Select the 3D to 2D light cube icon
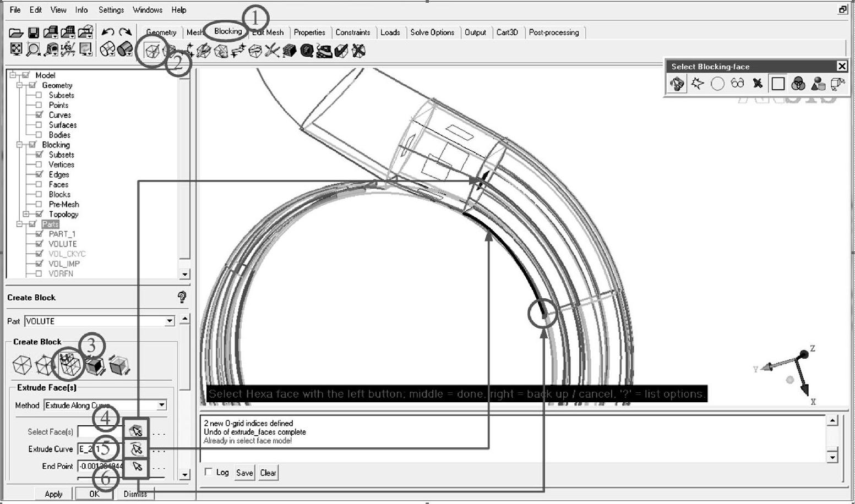The image size is (855, 504). coord(119,365)
